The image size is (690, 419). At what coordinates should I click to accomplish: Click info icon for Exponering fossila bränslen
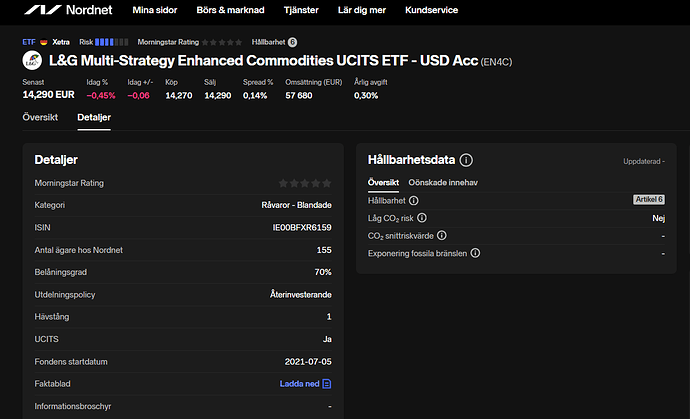tap(475, 254)
